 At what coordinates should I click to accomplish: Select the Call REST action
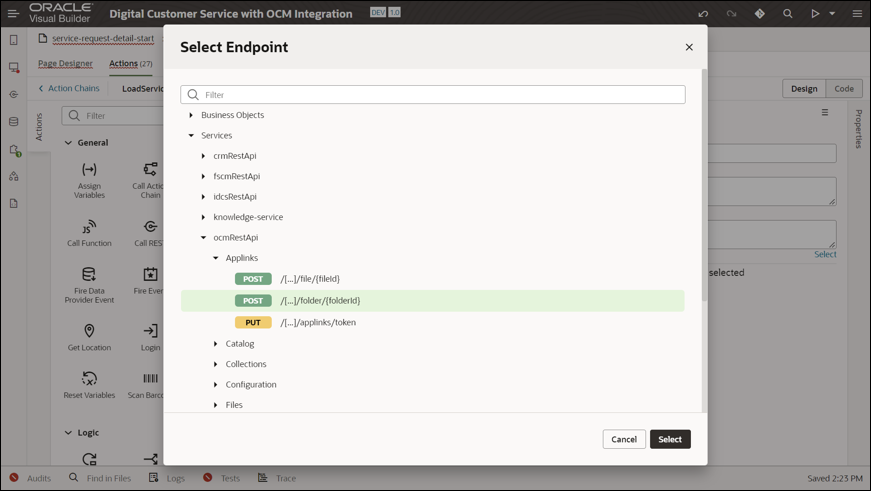(x=148, y=233)
